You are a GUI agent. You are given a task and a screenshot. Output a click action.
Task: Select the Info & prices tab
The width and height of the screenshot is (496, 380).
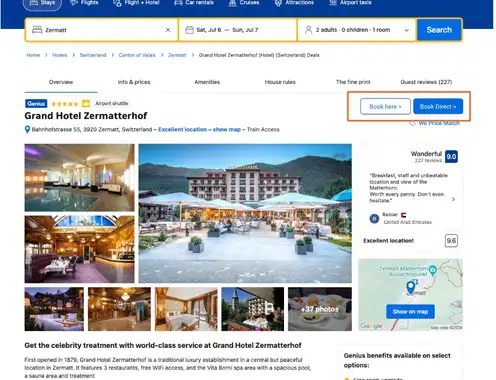coord(134,82)
